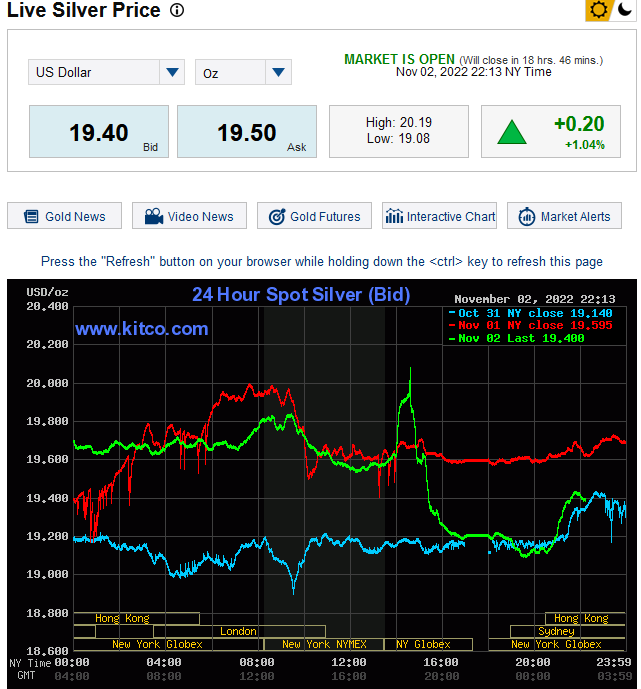Click the 12:00 NY Time axis label
The image size is (641, 689).
pos(348,662)
